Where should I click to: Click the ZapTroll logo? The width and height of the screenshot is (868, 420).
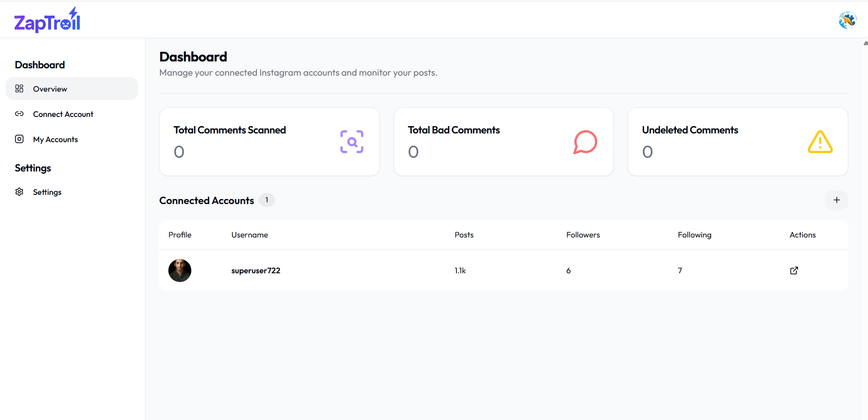47,21
